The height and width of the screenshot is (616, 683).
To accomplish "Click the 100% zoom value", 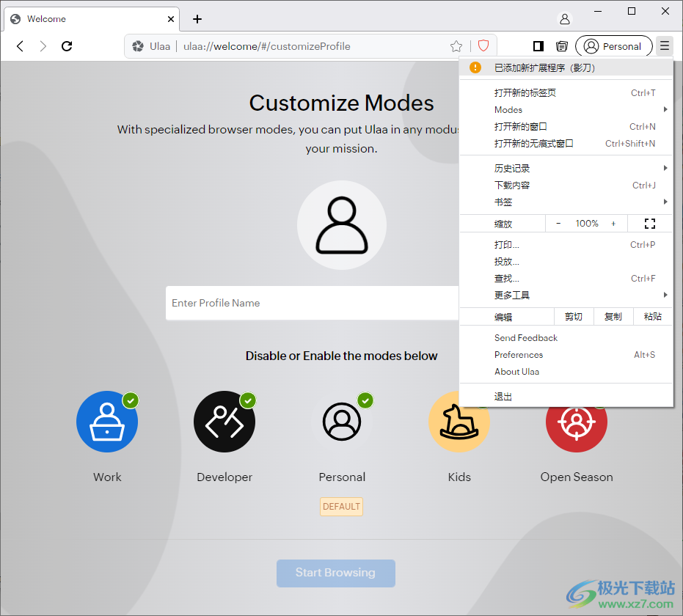I will coord(587,224).
